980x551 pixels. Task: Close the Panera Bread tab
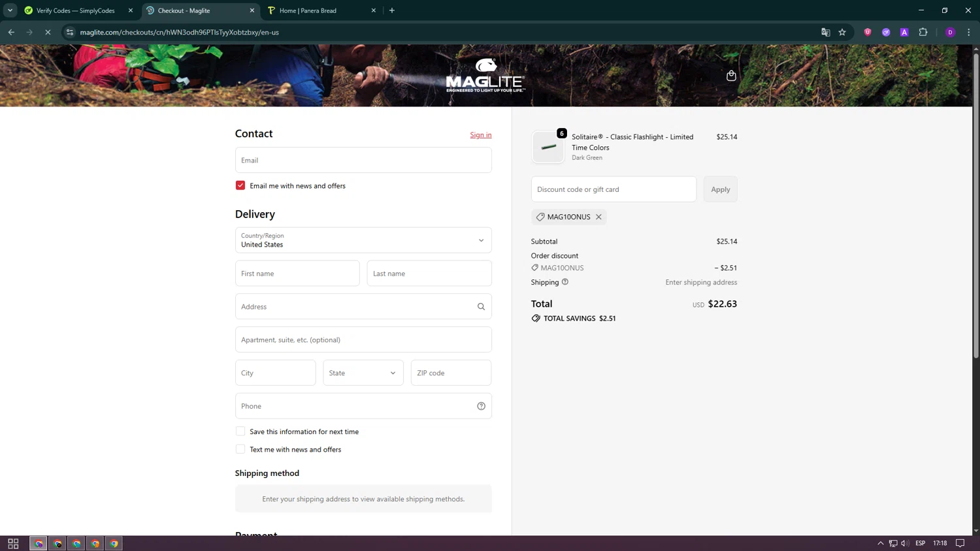(x=374, y=10)
